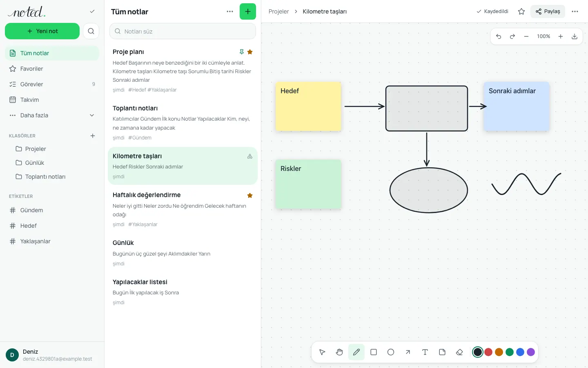This screenshot has height=368, width=588.
Task: Add a note with the green plus button
Action: (248, 11)
